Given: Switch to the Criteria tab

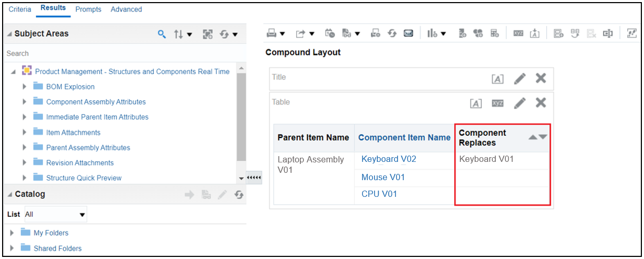Looking at the screenshot, I should click(x=20, y=9).
